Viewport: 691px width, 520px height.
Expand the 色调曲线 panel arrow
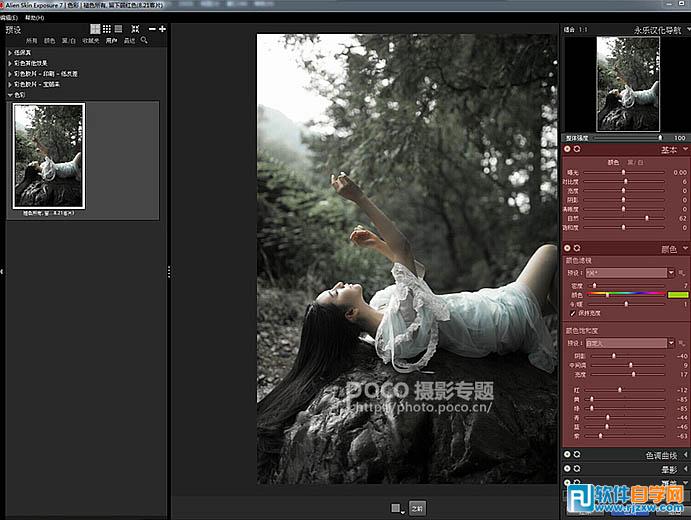click(x=685, y=454)
